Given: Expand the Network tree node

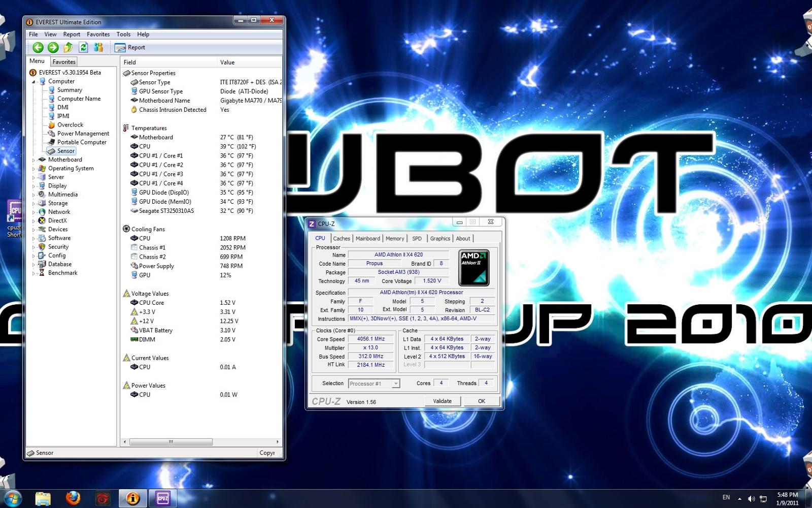Looking at the screenshot, I should coord(34,212).
